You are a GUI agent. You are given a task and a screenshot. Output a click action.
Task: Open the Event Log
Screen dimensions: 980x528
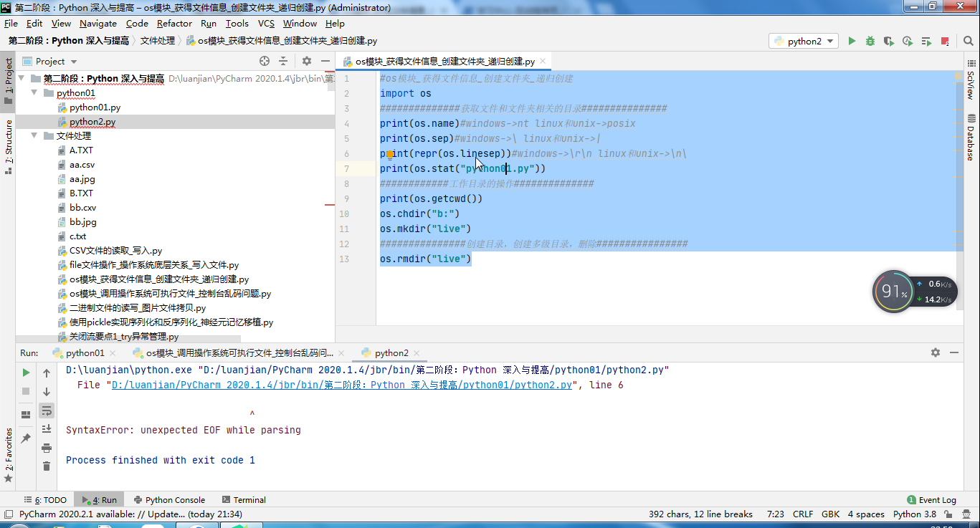[932, 500]
